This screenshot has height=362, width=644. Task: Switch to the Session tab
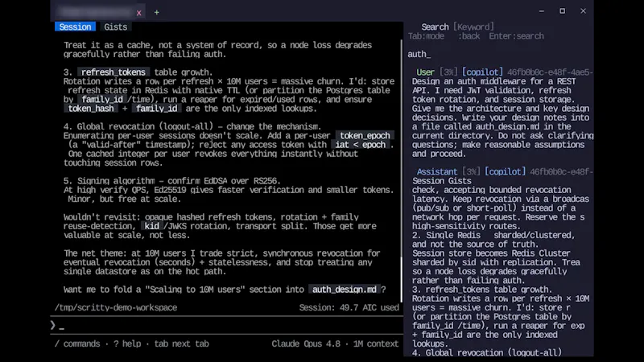click(75, 27)
